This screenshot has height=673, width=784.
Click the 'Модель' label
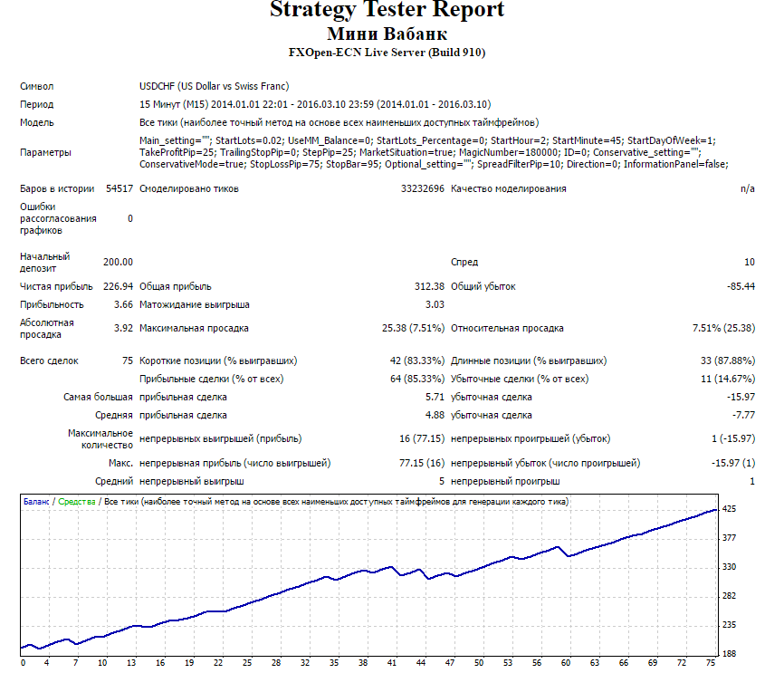(x=36, y=122)
